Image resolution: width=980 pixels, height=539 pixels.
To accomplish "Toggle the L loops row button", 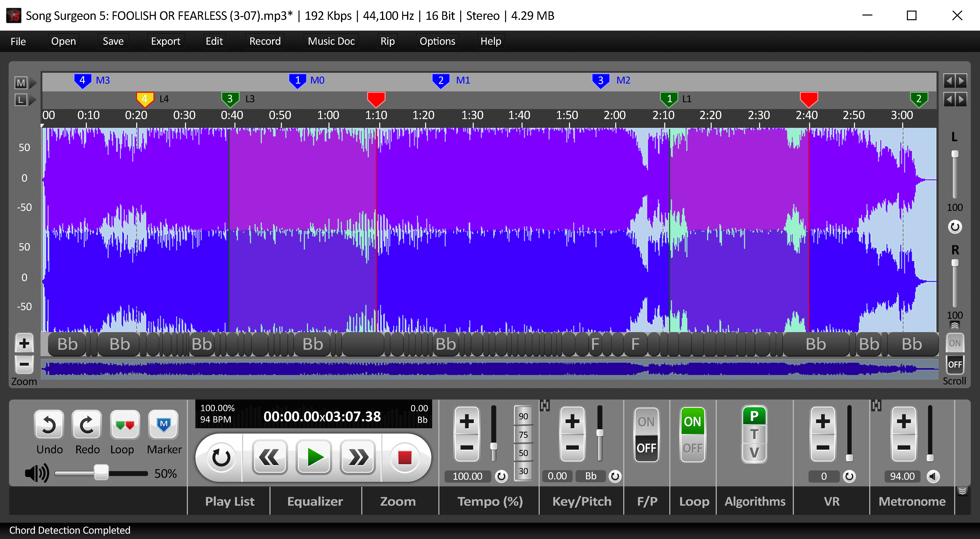I will coord(21,100).
